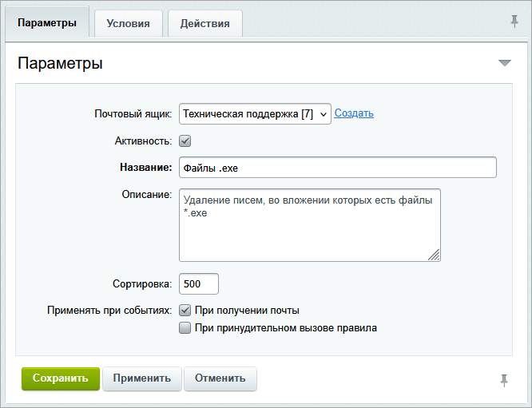Uncheck При получении почты checkbox
Screen dimensions: 532x408
(x=185, y=310)
